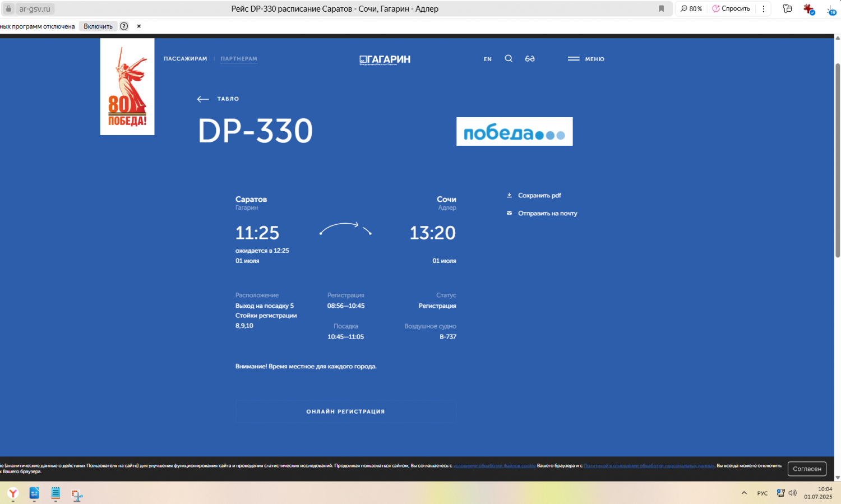Screen dimensions: 841x504
Task: Dismiss the notification bar with the X
Action: tap(139, 26)
